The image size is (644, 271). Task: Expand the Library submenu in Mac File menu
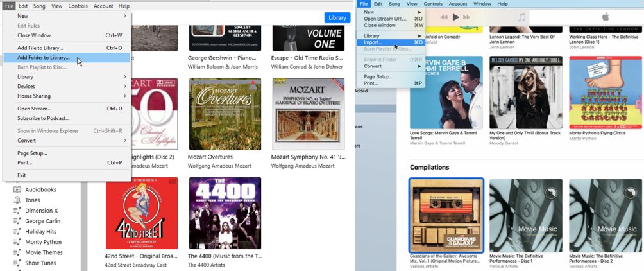pos(419,36)
